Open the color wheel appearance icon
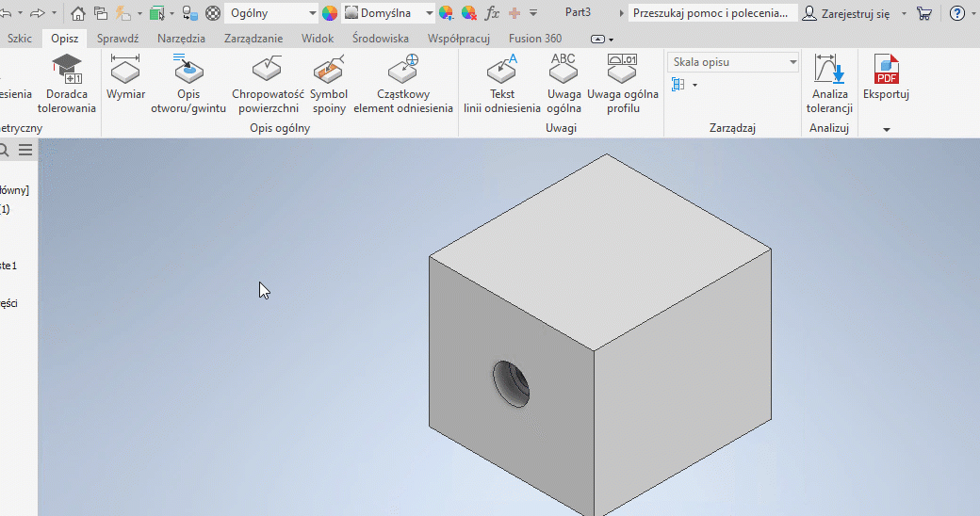The width and height of the screenshot is (980, 516). click(330, 12)
